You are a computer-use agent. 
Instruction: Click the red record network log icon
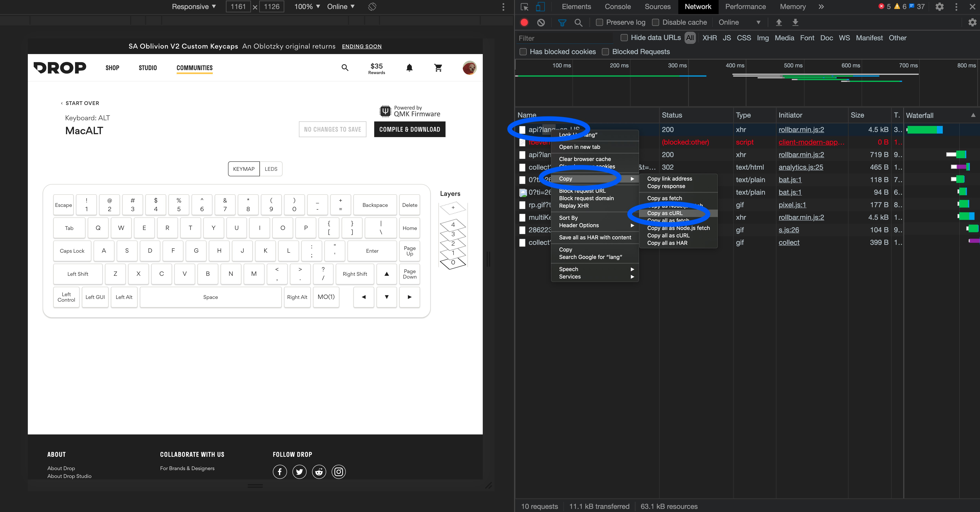[x=524, y=23]
